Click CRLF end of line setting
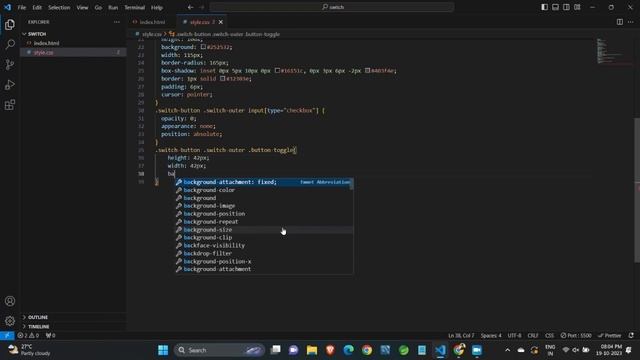 click(533, 336)
